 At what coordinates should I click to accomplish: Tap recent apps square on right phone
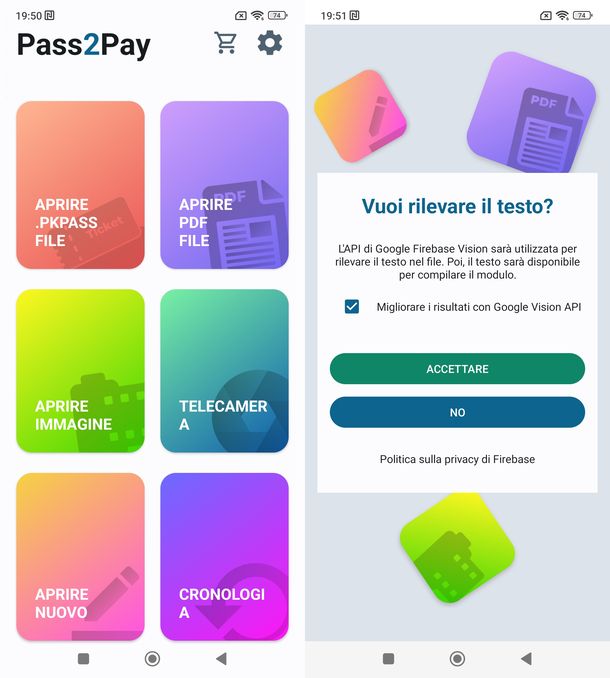tap(389, 659)
